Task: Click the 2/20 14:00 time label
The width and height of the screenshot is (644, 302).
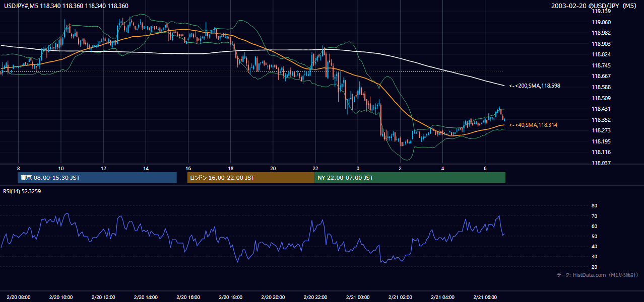Action: coord(146,297)
